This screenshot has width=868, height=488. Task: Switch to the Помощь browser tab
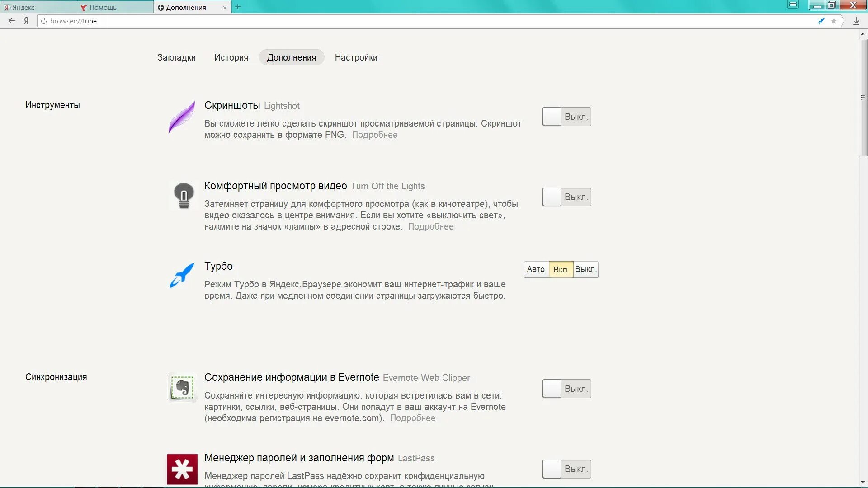(x=103, y=7)
